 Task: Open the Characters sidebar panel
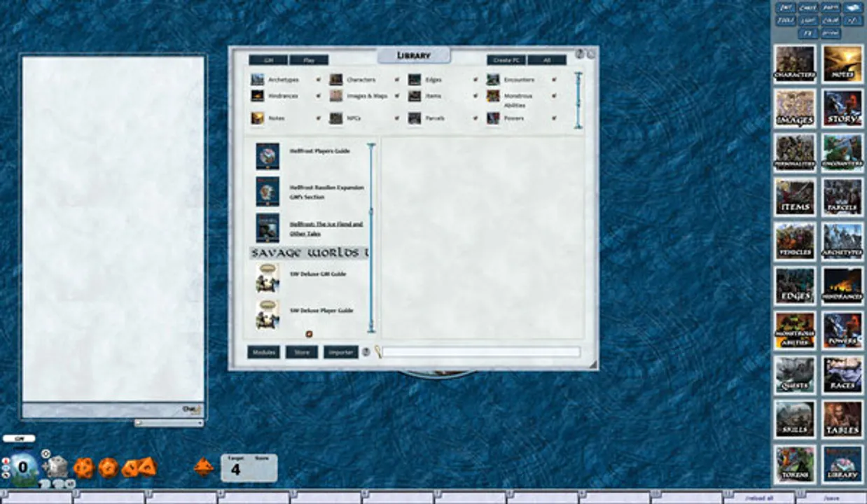point(795,63)
